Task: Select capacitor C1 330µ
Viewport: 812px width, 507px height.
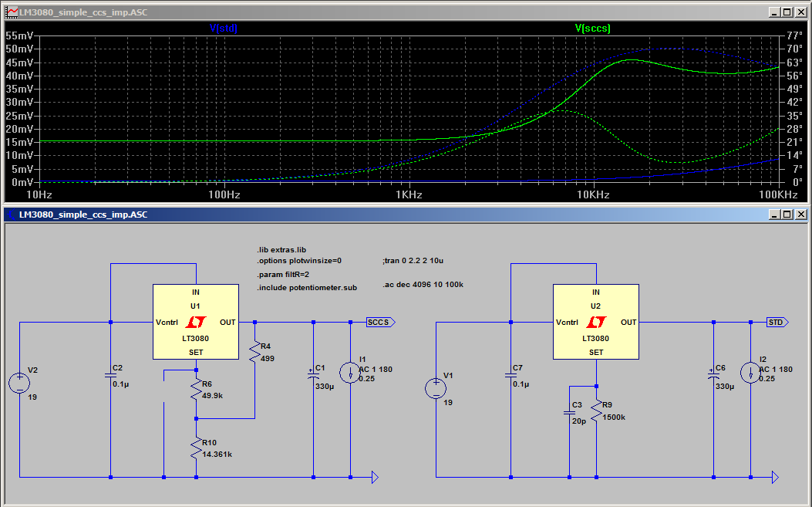Action: coord(313,374)
